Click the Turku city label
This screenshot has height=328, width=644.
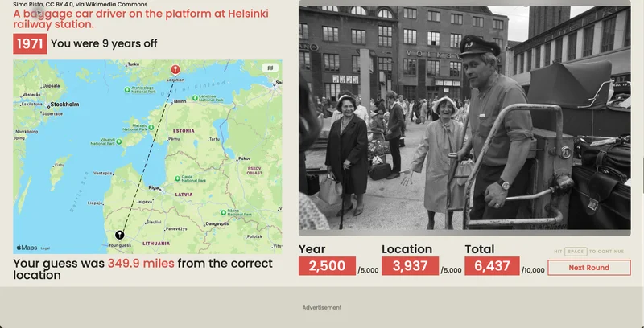tap(134, 64)
